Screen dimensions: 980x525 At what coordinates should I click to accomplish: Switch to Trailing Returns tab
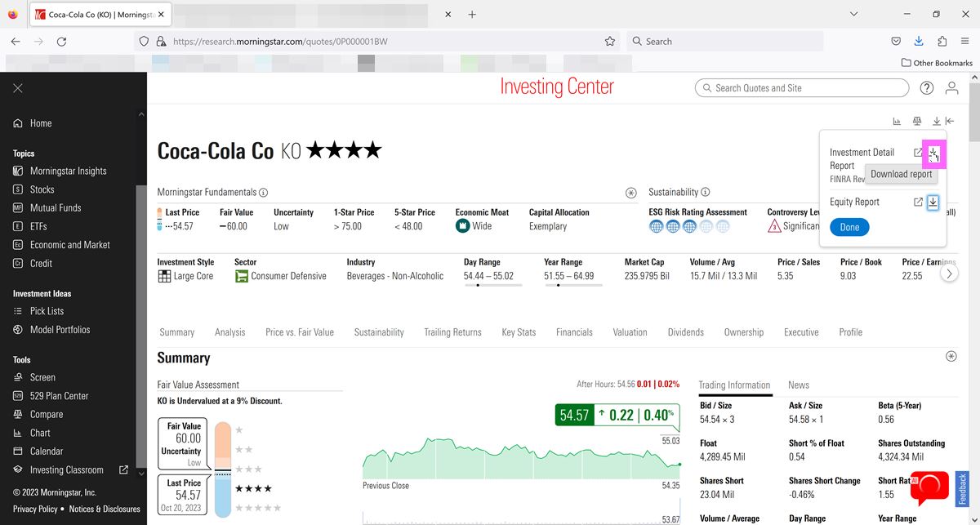pos(452,332)
